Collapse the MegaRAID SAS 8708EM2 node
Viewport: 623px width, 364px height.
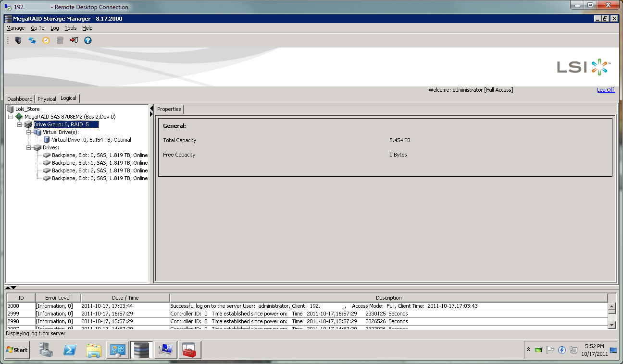click(x=11, y=117)
